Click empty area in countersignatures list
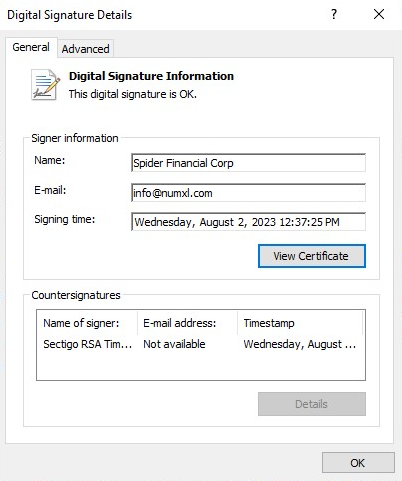Image resolution: width=402 pixels, height=481 pixels. click(x=201, y=366)
